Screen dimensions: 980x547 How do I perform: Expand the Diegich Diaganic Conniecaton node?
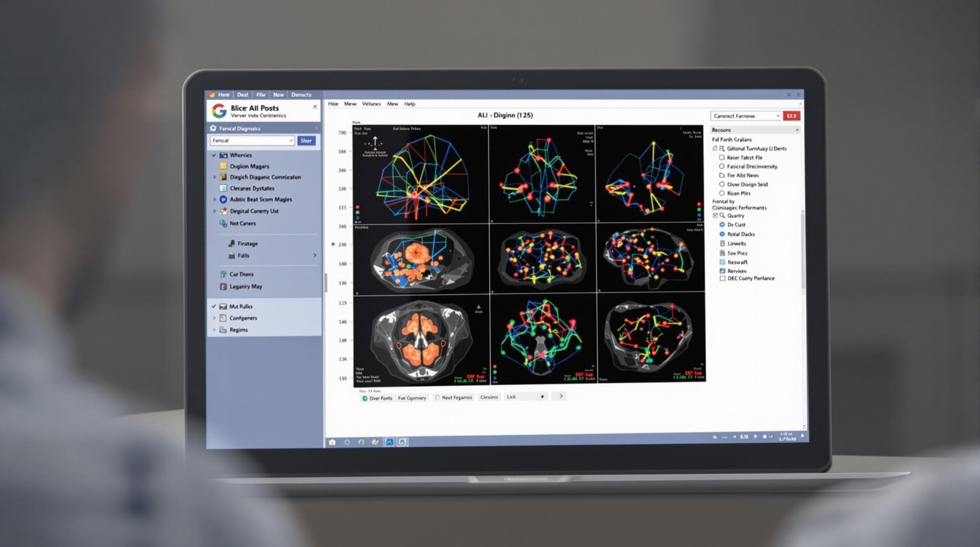pyautogui.click(x=214, y=177)
